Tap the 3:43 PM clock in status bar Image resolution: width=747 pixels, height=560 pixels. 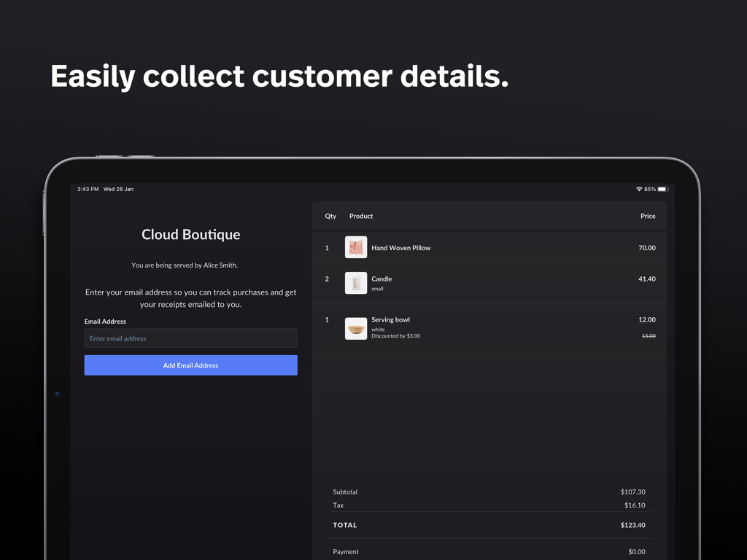(x=88, y=189)
